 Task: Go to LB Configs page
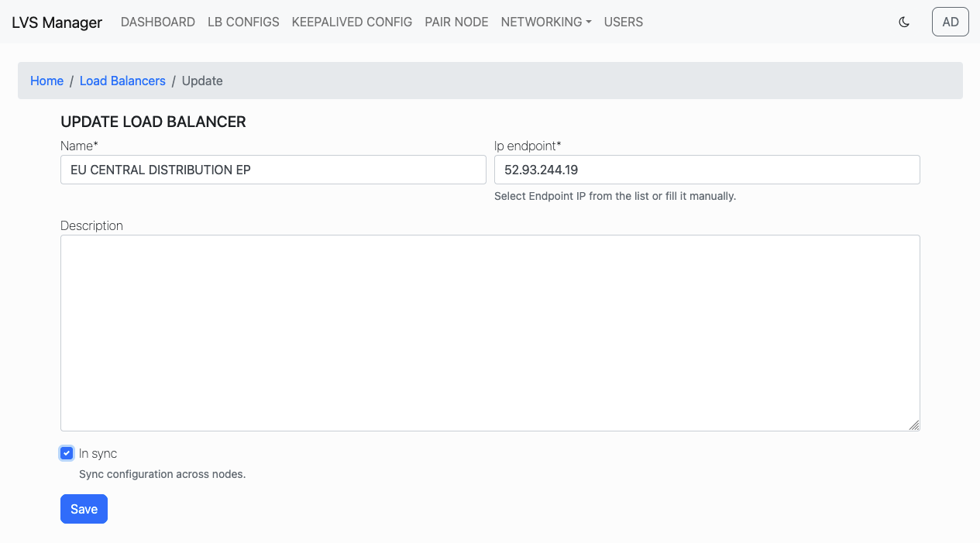[x=243, y=22]
